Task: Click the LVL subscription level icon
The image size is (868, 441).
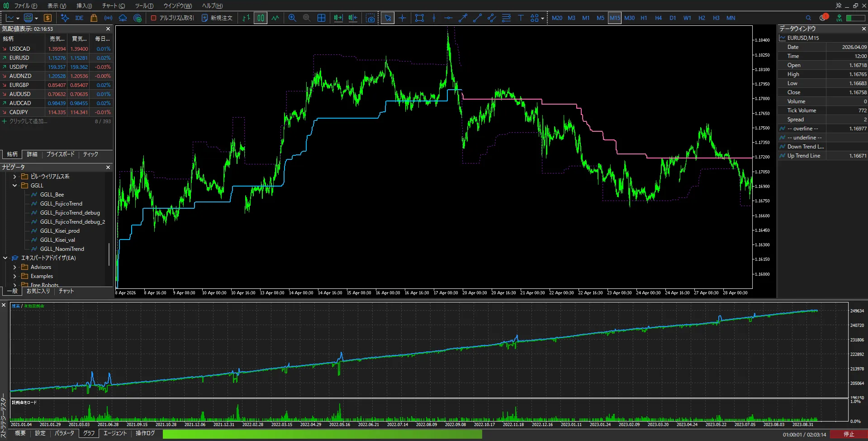Action: pos(839,18)
